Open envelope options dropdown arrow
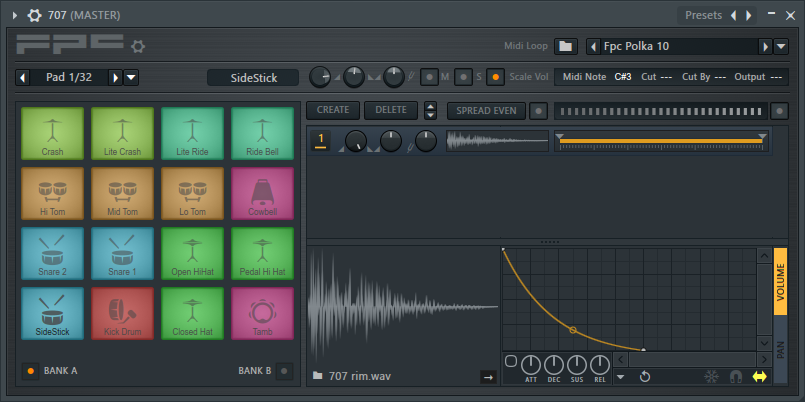Screen dimensions: 805x402 tap(621, 377)
